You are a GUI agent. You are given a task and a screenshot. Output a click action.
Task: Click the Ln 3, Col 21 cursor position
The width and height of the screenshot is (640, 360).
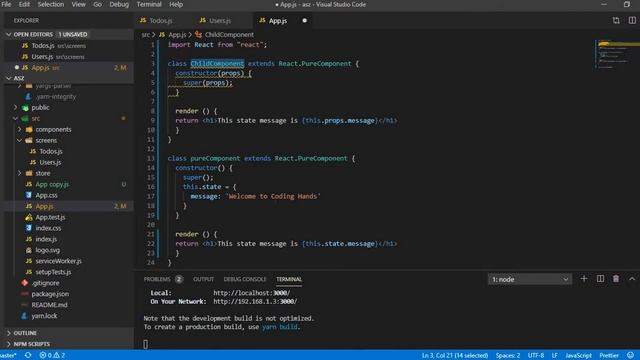(x=455, y=356)
